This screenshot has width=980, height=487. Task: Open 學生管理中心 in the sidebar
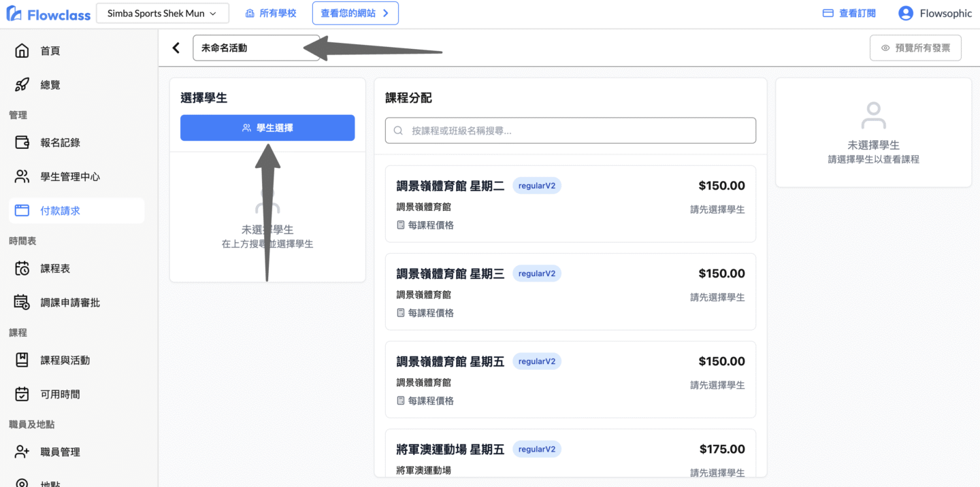(x=69, y=177)
